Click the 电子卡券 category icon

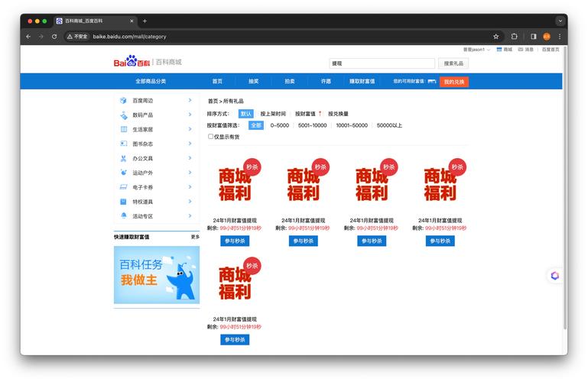(123, 187)
